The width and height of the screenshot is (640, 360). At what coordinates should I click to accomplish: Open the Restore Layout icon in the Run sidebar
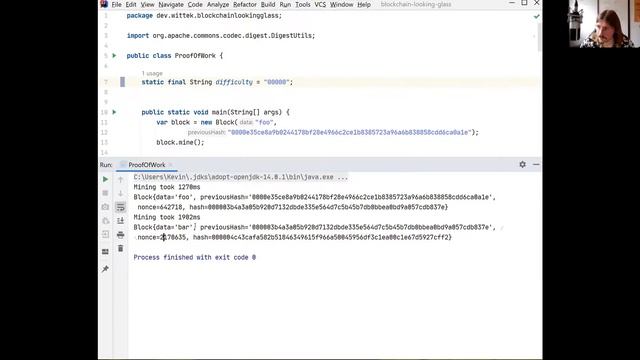(105, 251)
